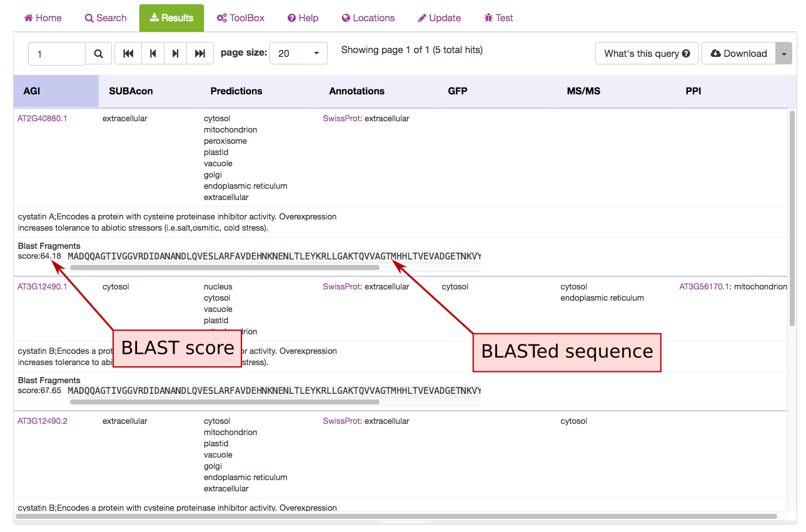Screen dimensions: 806x532
Task: Click the What's this query button
Action: pyautogui.click(x=647, y=54)
